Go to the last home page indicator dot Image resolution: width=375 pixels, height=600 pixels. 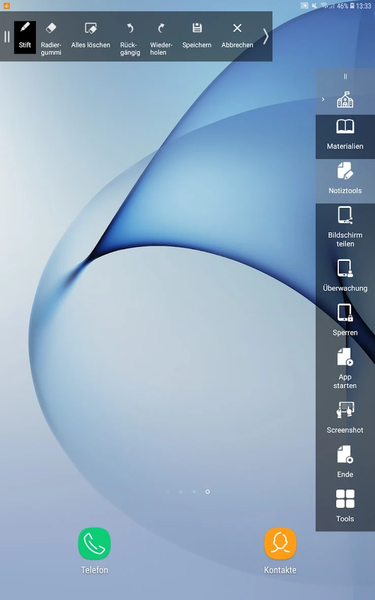207,492
